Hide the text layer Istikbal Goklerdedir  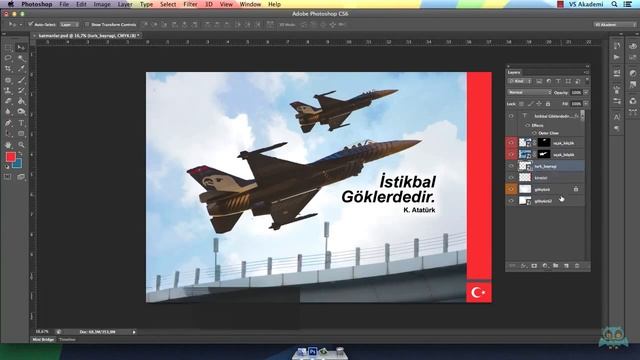coord(511,116)
